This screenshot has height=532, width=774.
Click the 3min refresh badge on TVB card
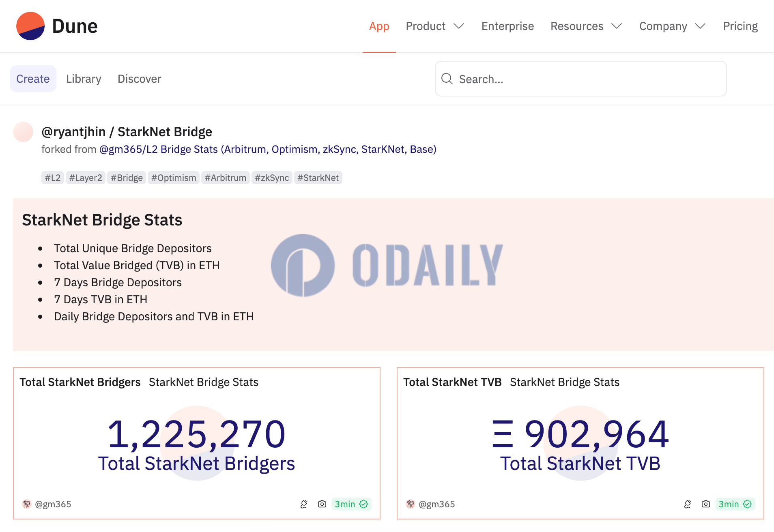coord(735,504)
